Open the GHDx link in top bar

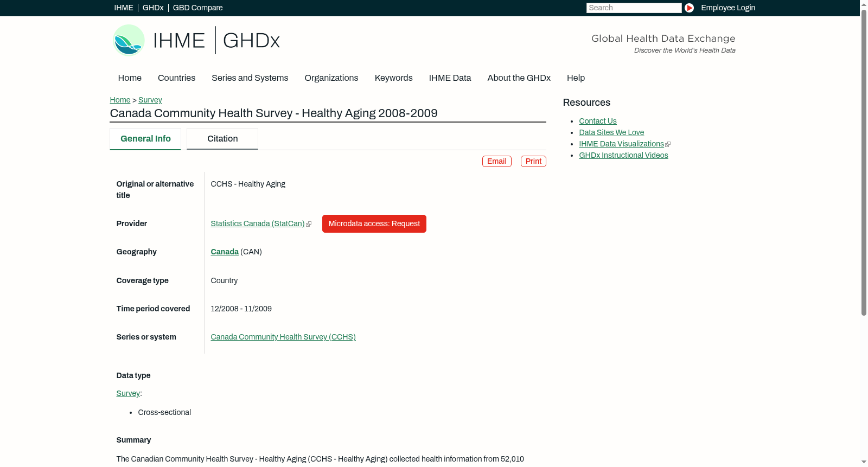[153, 8]
